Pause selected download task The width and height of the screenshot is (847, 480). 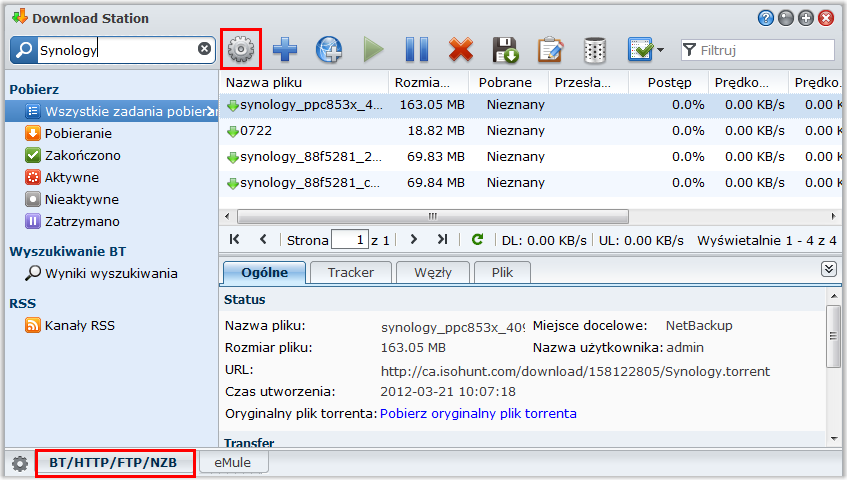point(416,50)
